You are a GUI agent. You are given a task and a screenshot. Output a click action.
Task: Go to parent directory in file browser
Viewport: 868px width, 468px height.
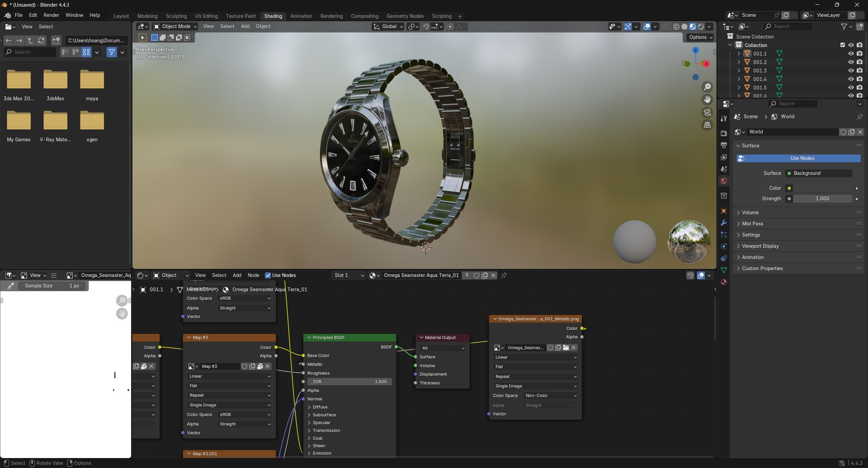click(x=30, y=41)
